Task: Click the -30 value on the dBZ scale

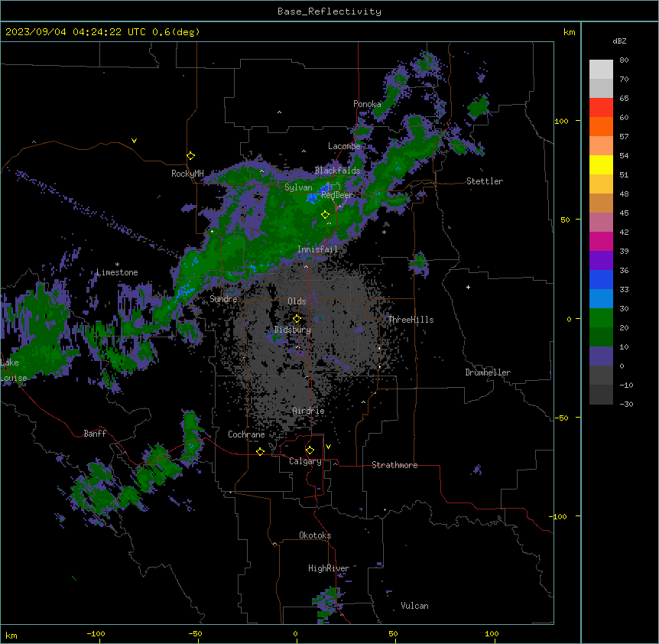Action: pos(626,404)
